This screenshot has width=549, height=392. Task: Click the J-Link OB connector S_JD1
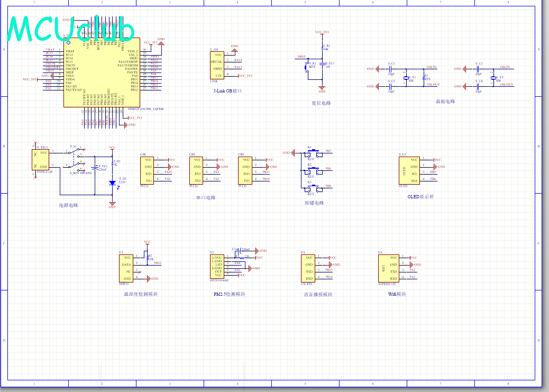(217, 66)
